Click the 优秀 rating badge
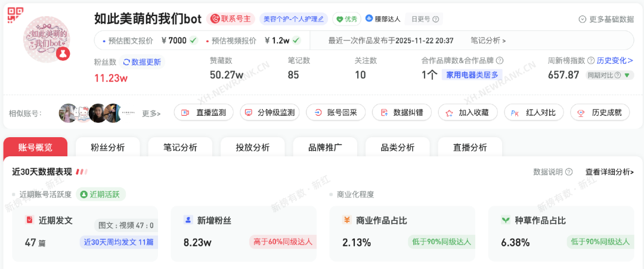Viewport: 644px width, 269px height. pyautogui.click(x=346, y=19)
